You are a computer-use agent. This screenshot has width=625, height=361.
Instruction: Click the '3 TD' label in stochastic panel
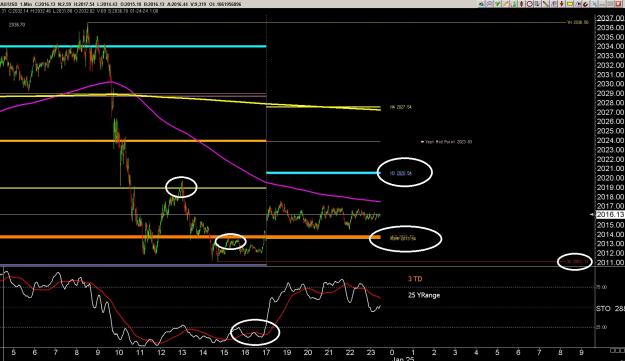tap(415, 279)
